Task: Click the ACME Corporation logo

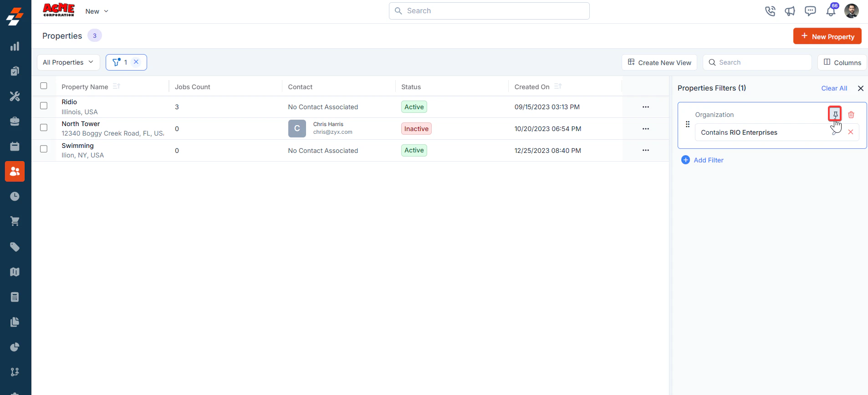Action: pos(58,10)
